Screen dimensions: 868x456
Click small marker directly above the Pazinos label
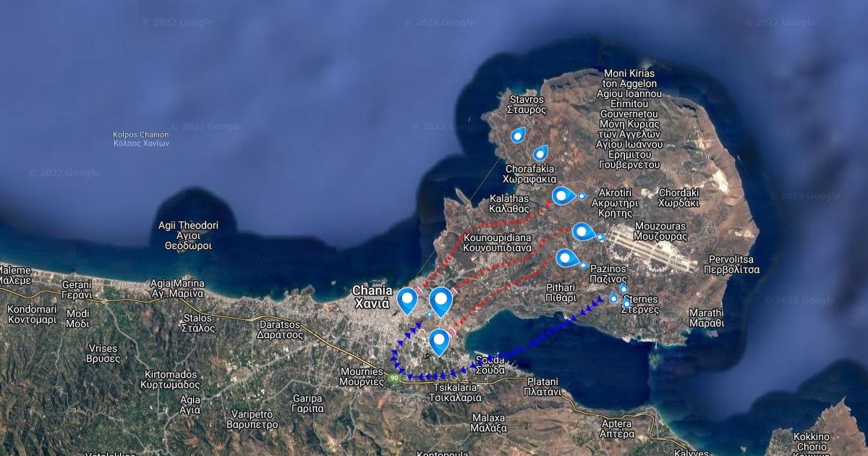(583, 265)
